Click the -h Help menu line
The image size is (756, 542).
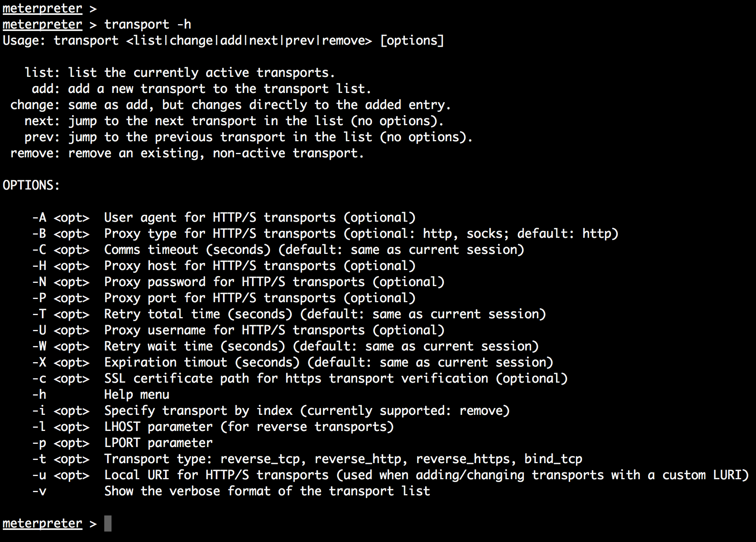(x=101, y=395)
